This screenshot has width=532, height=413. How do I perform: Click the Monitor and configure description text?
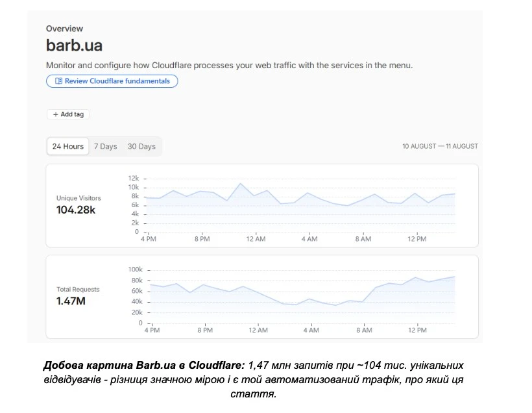click(230, 65)
